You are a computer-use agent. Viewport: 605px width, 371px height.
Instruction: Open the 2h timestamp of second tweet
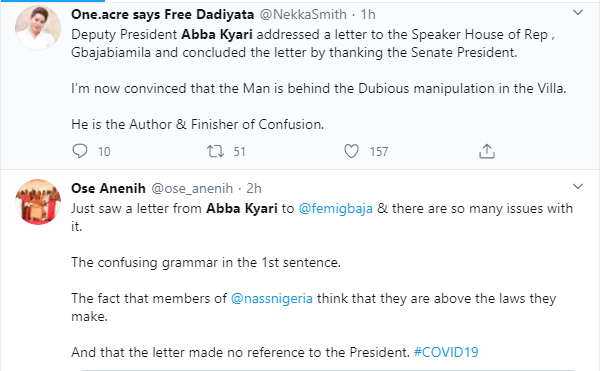(254, 188)
